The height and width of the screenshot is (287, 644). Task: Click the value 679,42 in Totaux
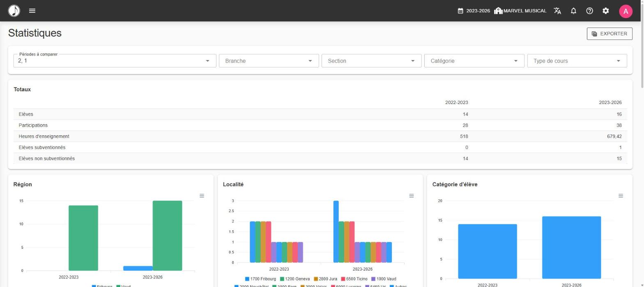tap(614, 137)
